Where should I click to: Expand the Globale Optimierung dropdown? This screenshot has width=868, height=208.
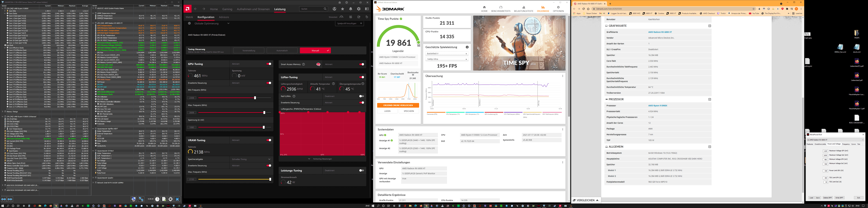[228, 24]
